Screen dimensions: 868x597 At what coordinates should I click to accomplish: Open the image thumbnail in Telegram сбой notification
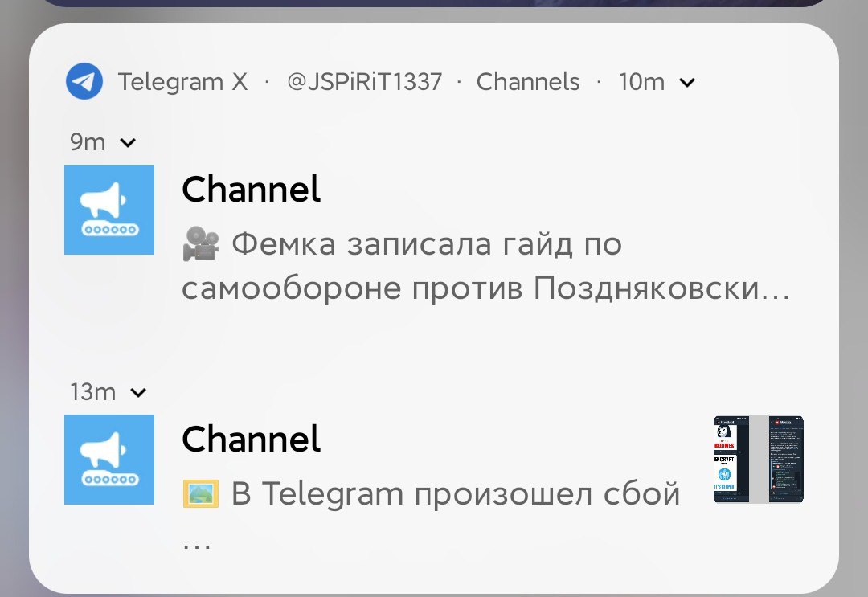coord(759,460)
